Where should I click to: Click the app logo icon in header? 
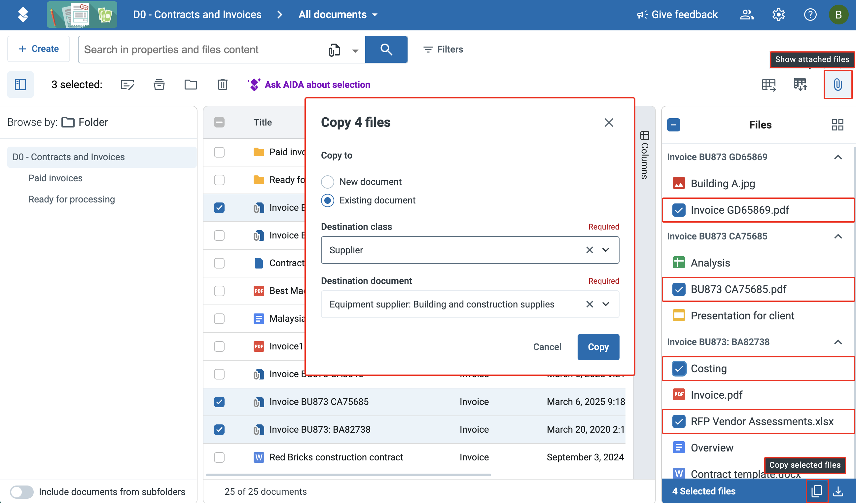click(23, 15)
